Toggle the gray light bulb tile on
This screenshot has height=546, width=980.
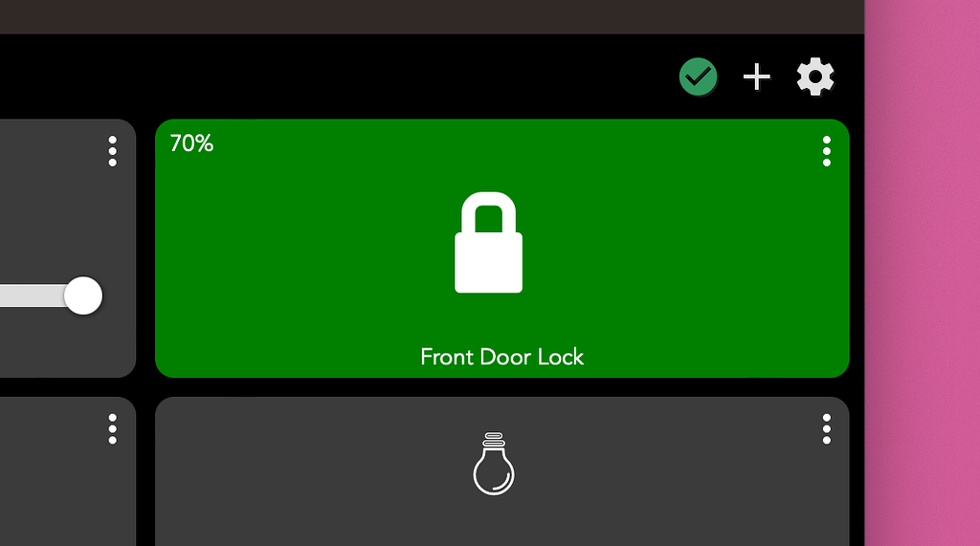[x=501, y=471]
